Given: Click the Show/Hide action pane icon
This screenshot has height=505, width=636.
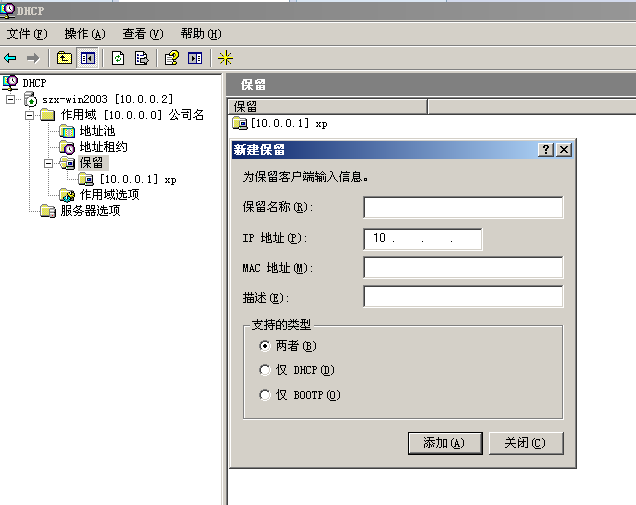Looking at the screenshot, I should coord(195,58).
